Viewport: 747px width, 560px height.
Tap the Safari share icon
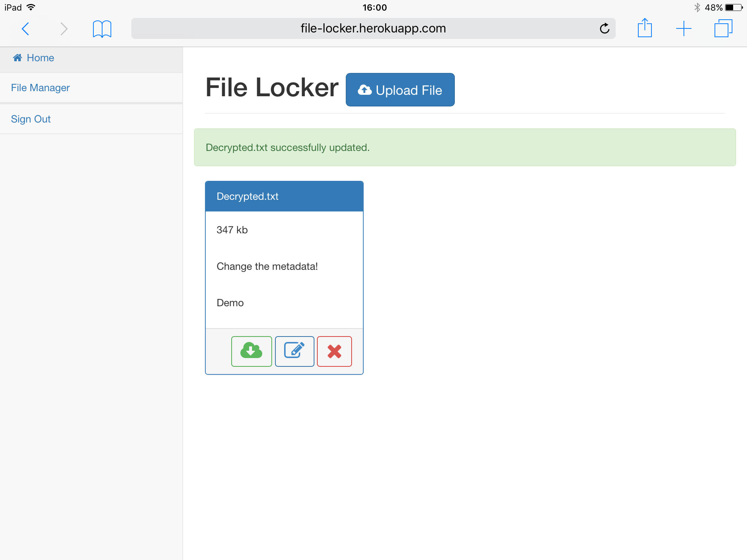point(645,28)
